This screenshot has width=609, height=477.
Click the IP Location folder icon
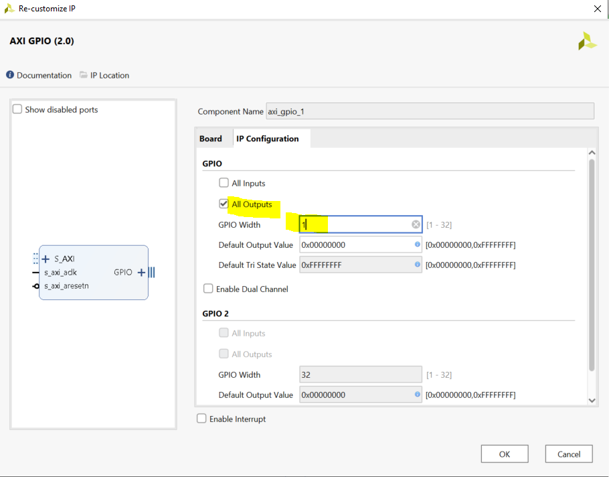[84, 75]
